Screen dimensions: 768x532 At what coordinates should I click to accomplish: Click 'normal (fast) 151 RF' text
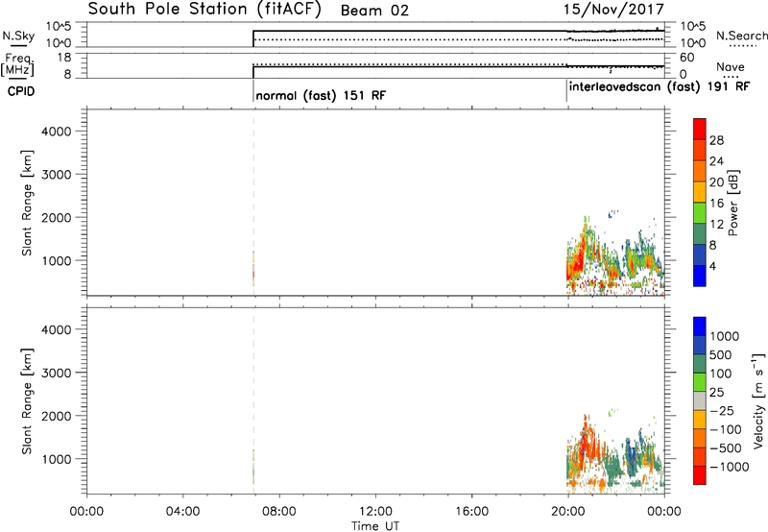pos(321,95)
